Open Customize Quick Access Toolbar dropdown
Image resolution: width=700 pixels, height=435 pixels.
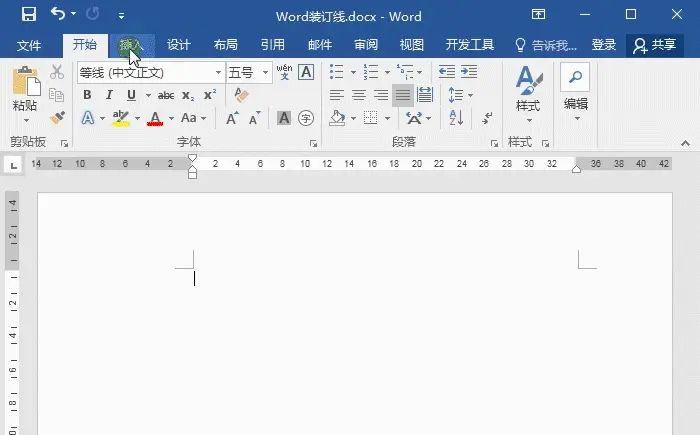point(121,16)
